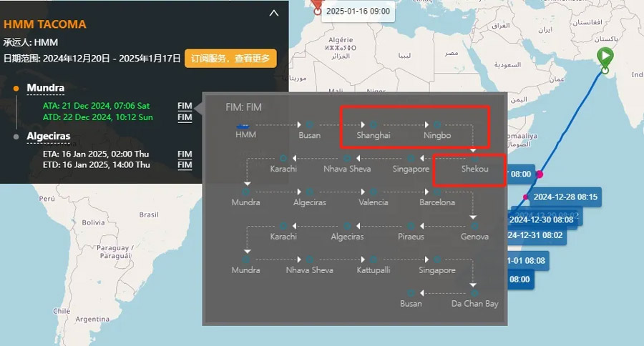This screenshot has height=346, width=644.
Task: Select the Kattupalli port node circle
Action: (374, 259)
